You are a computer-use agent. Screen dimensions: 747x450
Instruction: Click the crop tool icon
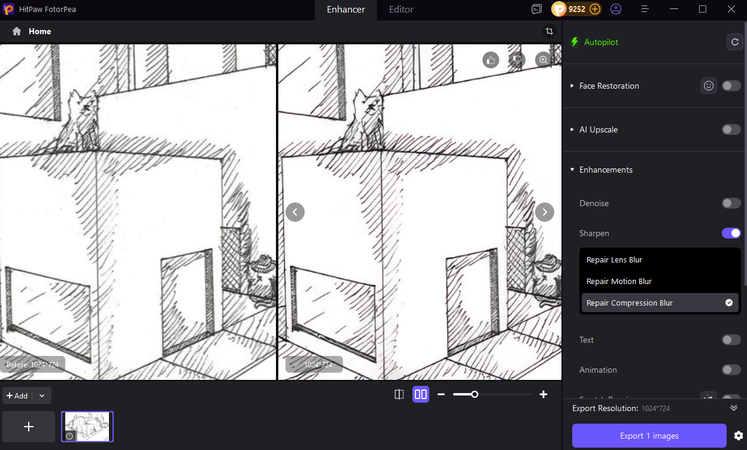coord(549,32)
